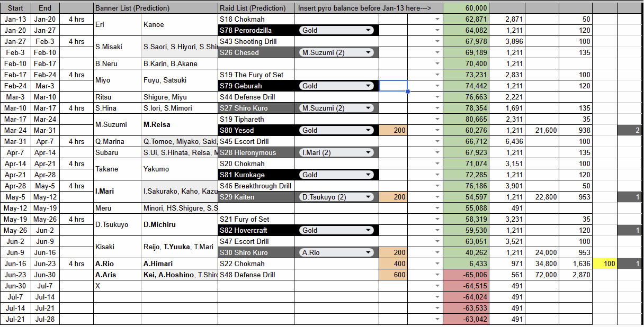Select the 34,800 cost cell

[542, 264]
